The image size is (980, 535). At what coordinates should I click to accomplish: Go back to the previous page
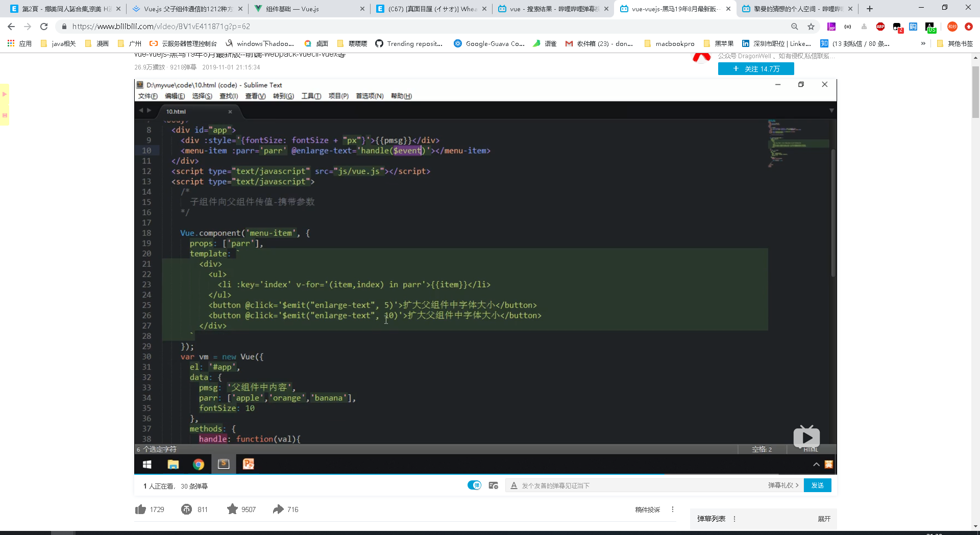11,27
